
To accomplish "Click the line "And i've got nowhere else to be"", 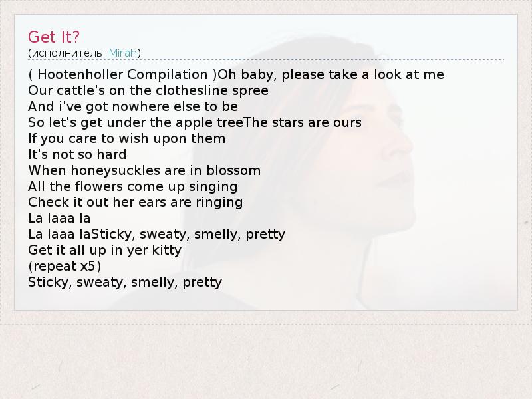I will [133, 106].
